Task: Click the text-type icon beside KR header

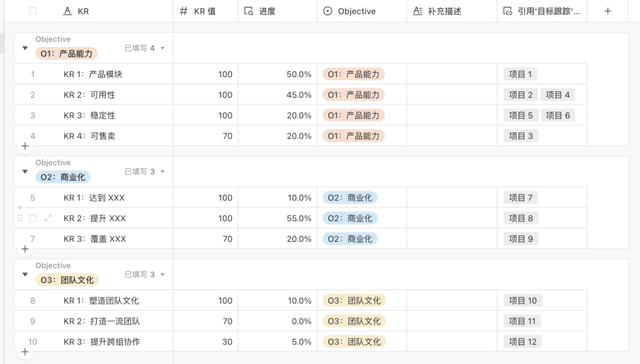Action: pyautogui.click(x=67, y=11)
